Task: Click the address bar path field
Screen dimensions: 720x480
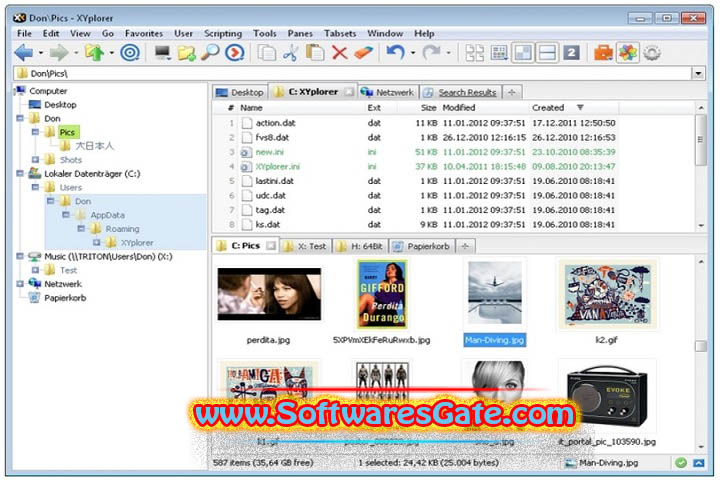Action: pos(354,73)
